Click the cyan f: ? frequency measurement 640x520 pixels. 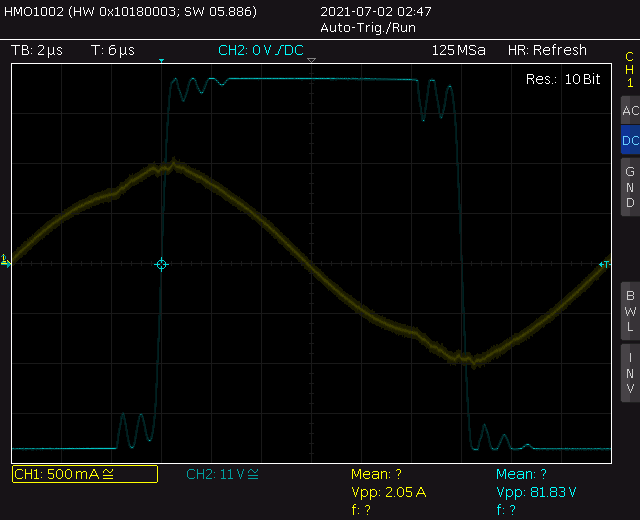click(506, 510)
